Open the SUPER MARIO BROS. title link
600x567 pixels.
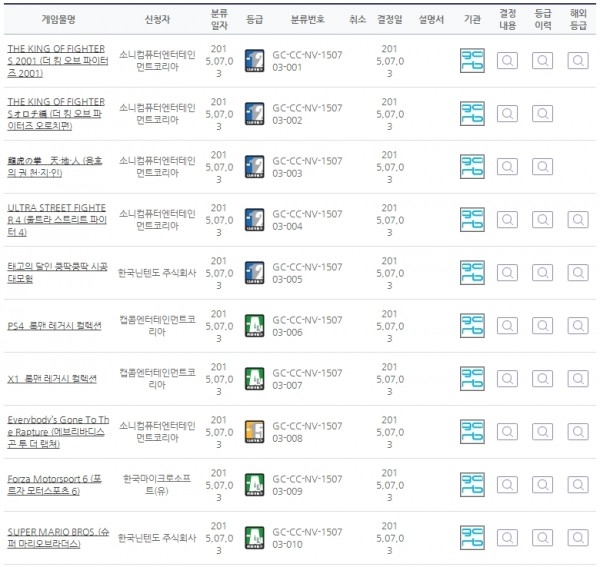point(53,536)
